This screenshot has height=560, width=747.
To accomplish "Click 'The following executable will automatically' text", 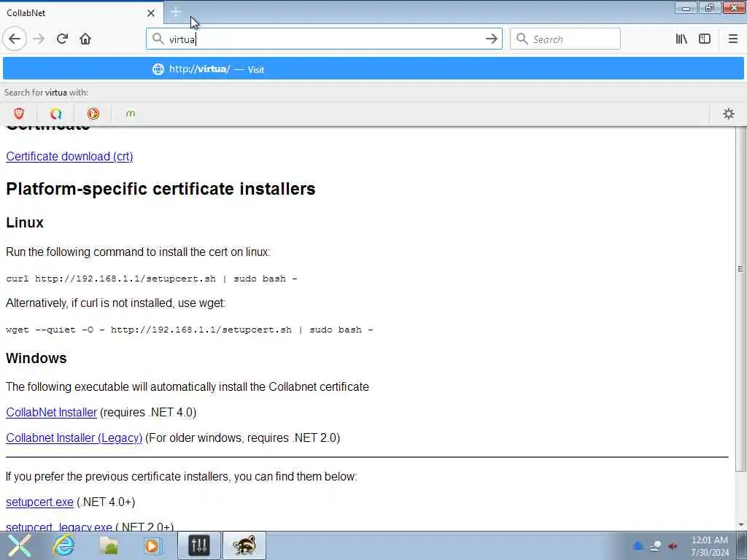I will (x=187, y=386).
